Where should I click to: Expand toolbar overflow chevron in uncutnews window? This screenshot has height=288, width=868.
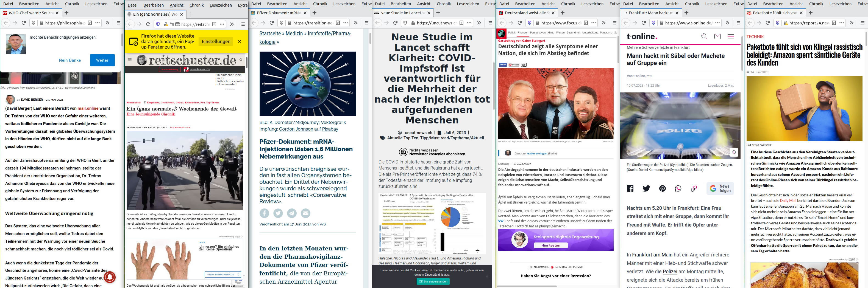click(479, 23)
